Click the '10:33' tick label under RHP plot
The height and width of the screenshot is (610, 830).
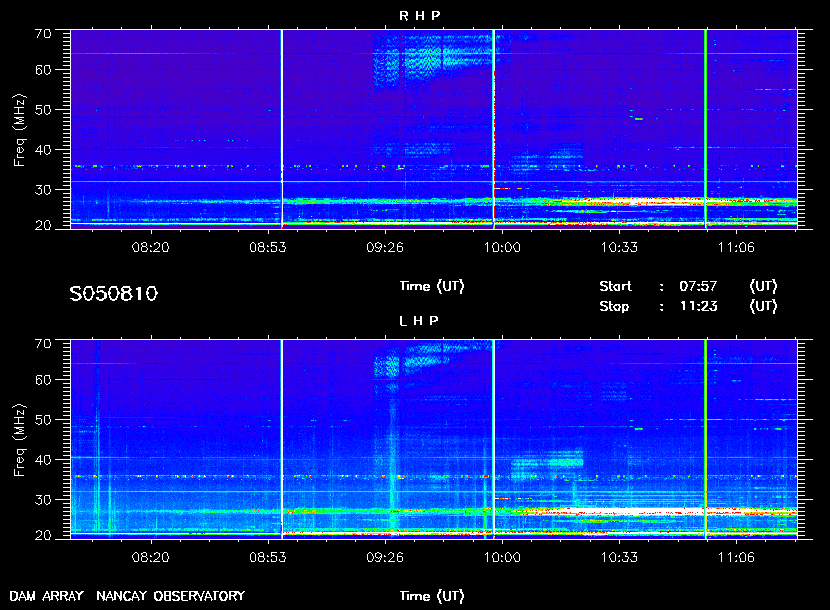619,247
